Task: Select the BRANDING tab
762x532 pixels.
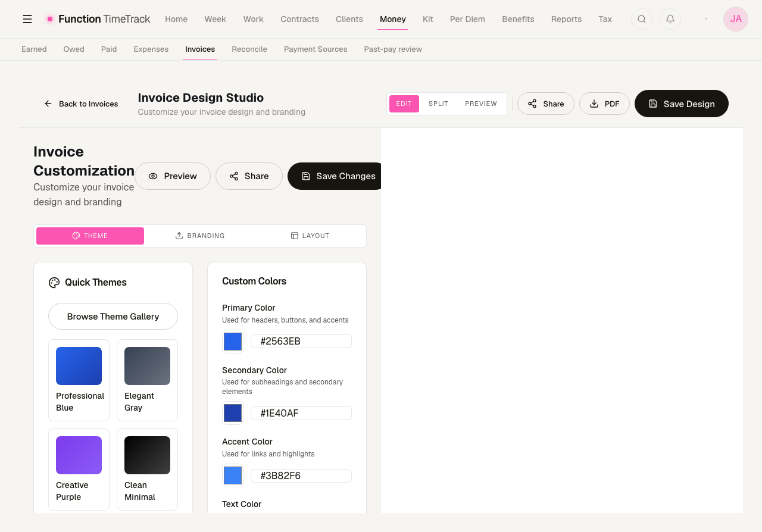Action: 200,236
